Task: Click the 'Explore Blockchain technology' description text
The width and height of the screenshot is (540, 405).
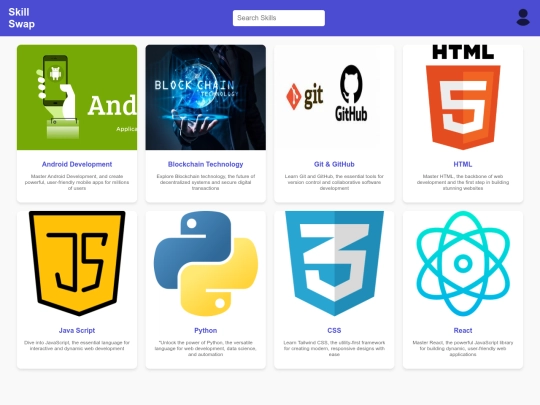Action: point(206,182)
